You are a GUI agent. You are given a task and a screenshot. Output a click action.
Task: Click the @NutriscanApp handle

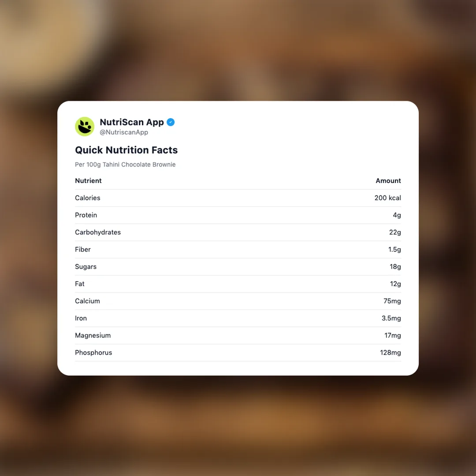124,132
